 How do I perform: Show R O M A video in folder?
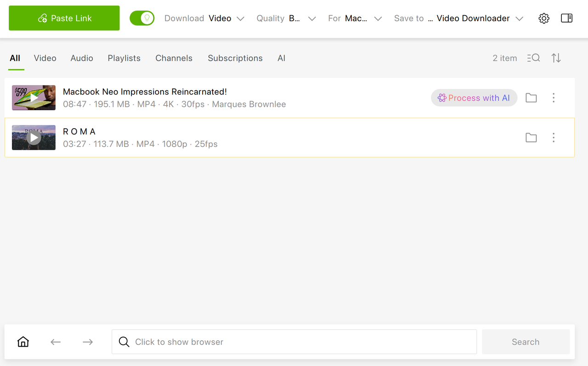click(531, 138)
